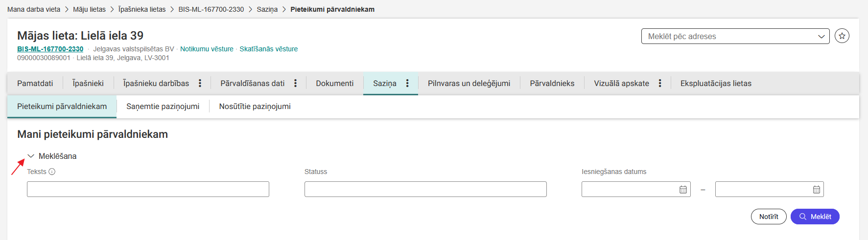Open kebab menu next to Vizuālā apskate
The width and height of the screenshot is (868, 240).
point(660,84)
